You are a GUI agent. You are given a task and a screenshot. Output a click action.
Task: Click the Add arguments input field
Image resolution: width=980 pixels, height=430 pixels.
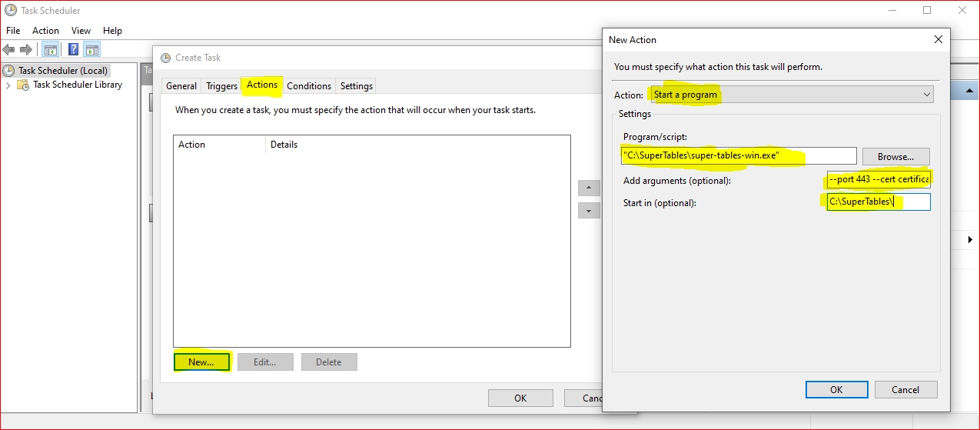(x=878, y=180)
